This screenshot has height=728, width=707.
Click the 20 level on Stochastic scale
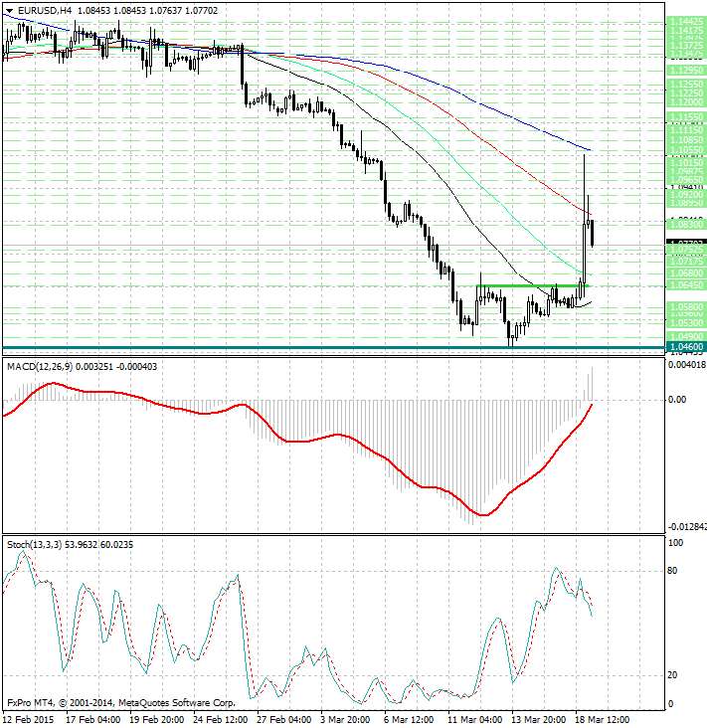(672, 675)
